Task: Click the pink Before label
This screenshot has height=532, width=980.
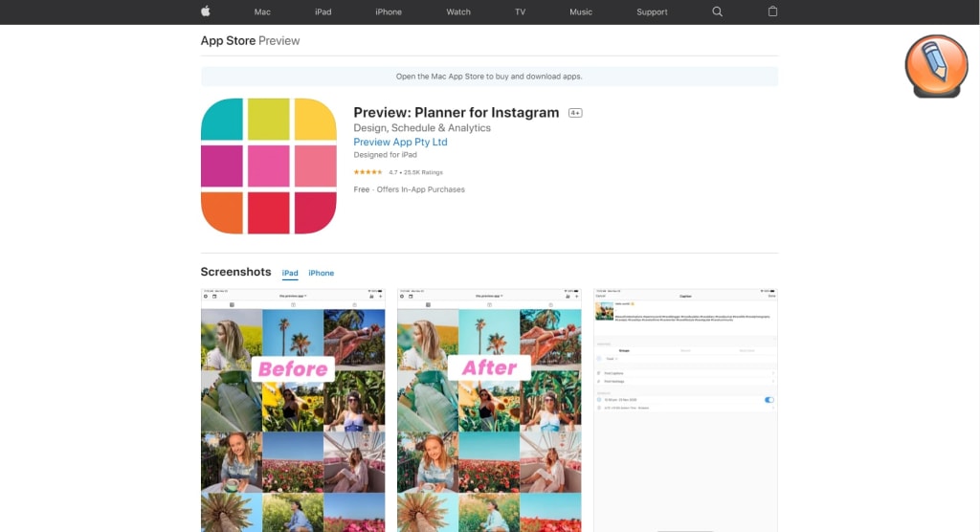Action: click(293, 368)
